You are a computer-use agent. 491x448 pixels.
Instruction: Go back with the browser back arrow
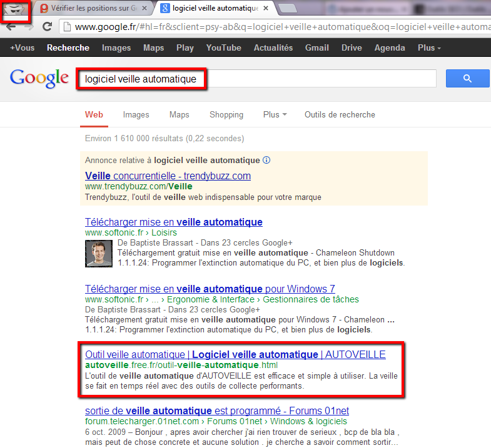tap(11, 27)
